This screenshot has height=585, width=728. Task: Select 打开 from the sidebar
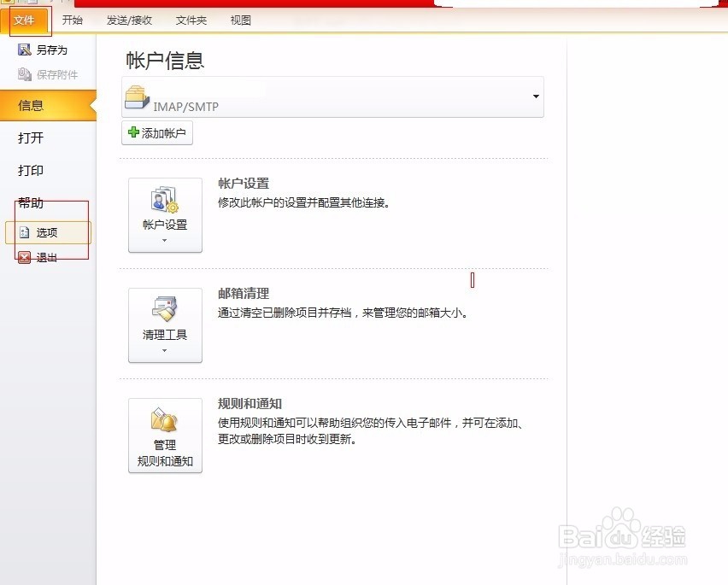pyautogui.click(x=30, y=137)
